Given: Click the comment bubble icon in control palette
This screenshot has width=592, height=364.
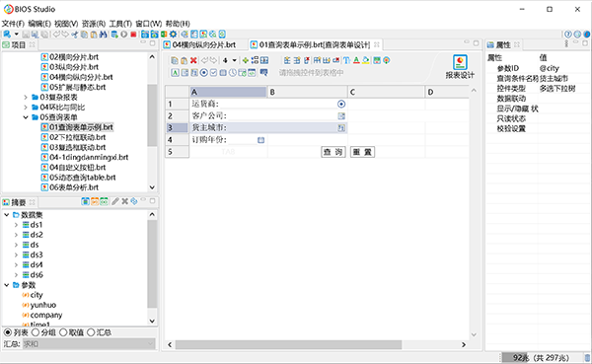Looking at the screenshot, I should 263,72.
